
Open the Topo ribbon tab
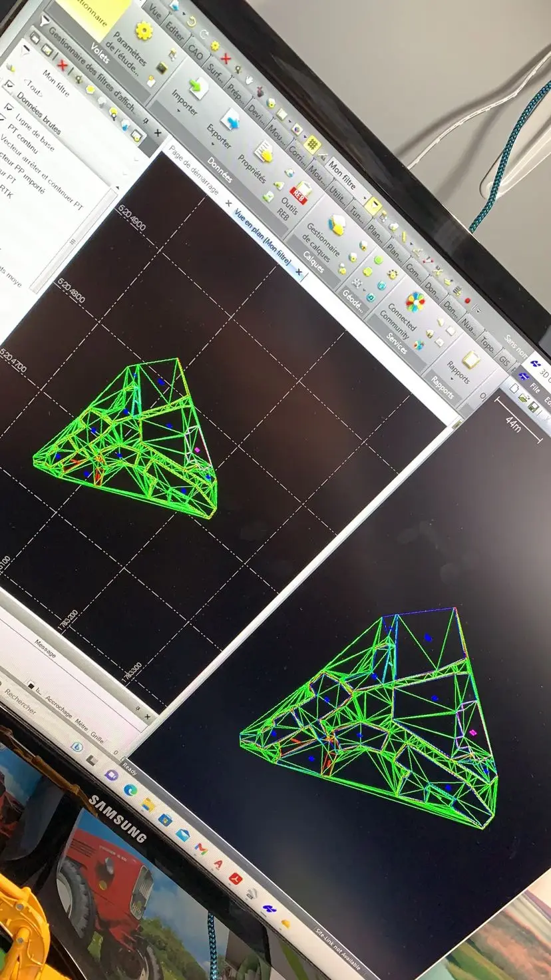click(x=488, y=343)
